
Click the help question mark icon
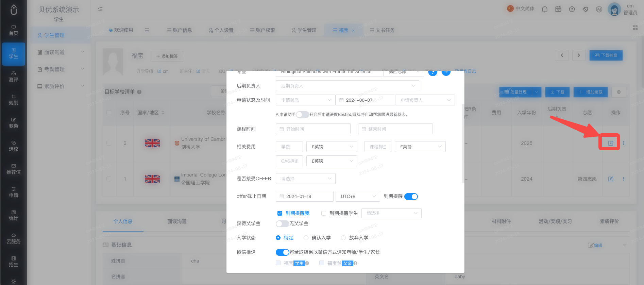572,9
